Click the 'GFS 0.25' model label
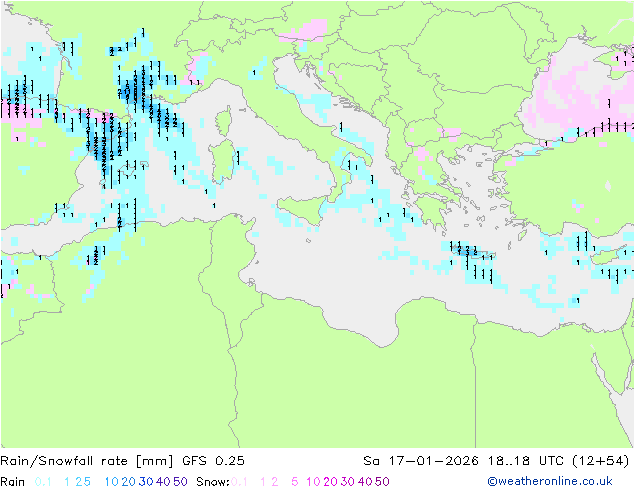The height and width of the screenshot is (490, 634). pos(213,461)
